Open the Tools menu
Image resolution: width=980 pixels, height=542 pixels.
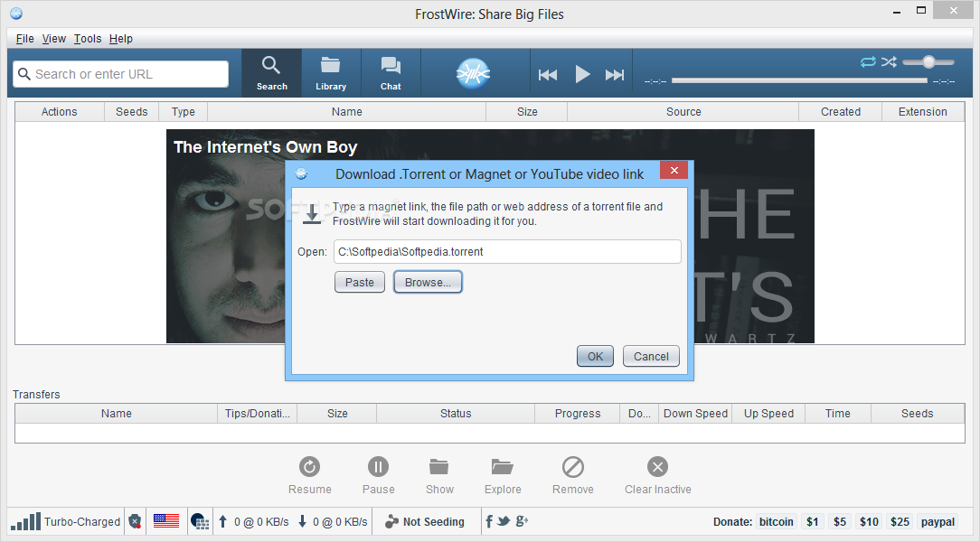click(x=88, y=39)
